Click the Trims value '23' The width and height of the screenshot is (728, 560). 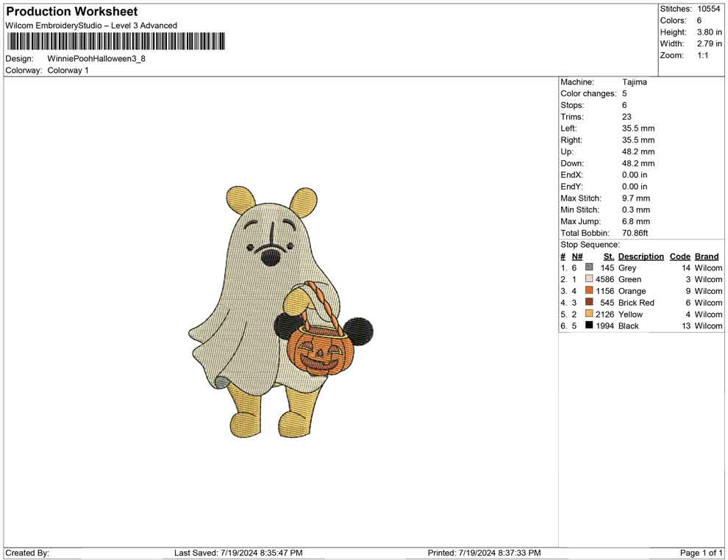coord(627,117)
